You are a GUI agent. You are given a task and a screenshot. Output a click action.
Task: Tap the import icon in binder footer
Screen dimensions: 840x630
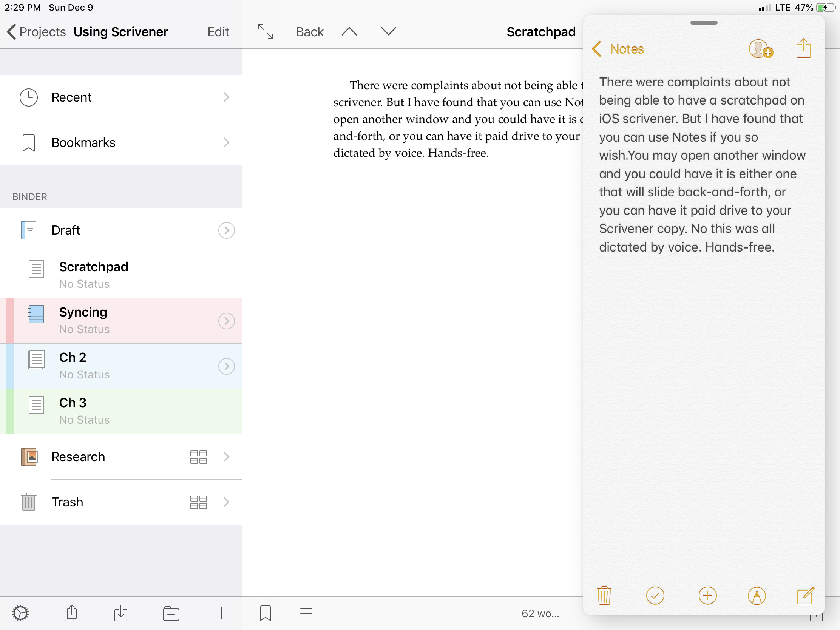[121, 613]
